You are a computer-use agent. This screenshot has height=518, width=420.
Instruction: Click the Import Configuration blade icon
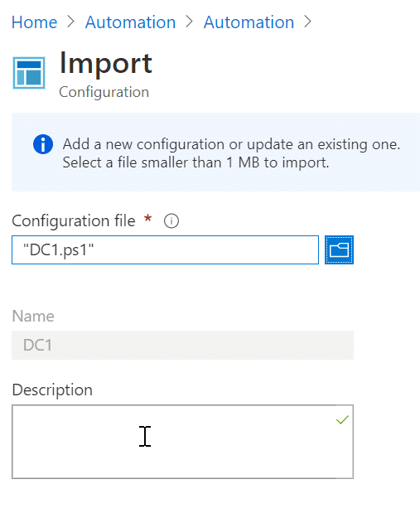29,73
